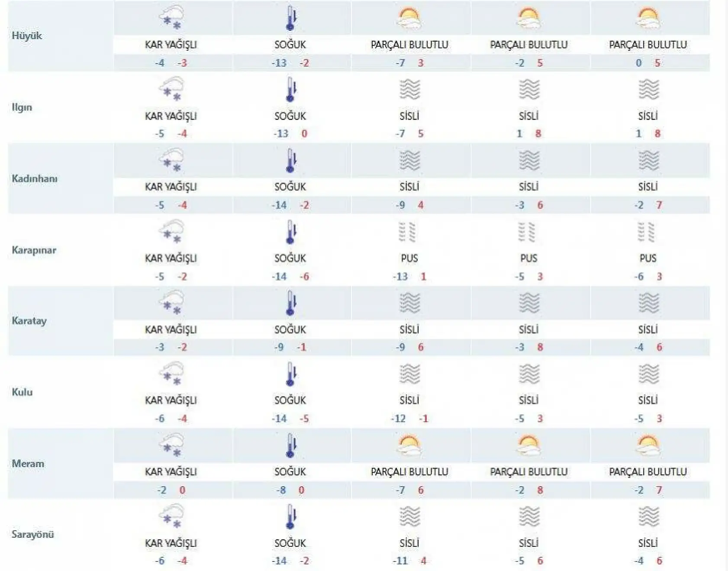Viewport: 728px width, 571px height.
Task: Select Karapınar's -13 low temperature value
Action: point(400,277)
